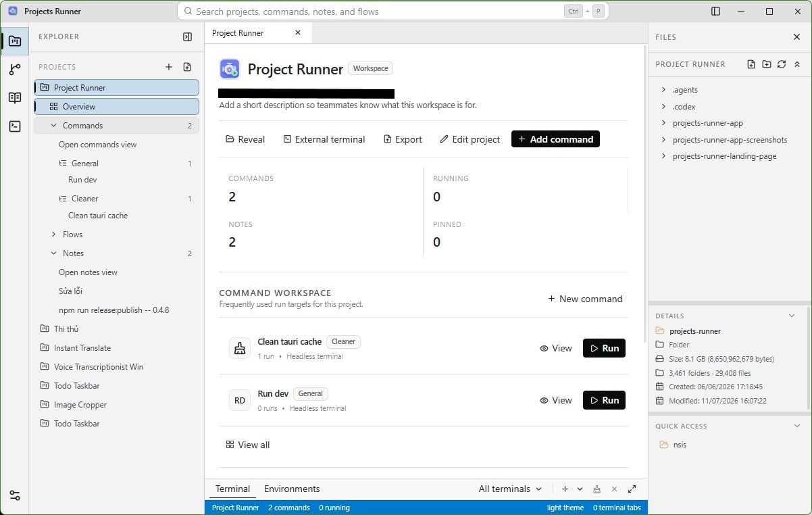Viewport: 812px width, 515px height.
Task: Click 0 terminal tabs in status bar
Action: [617, 508]
